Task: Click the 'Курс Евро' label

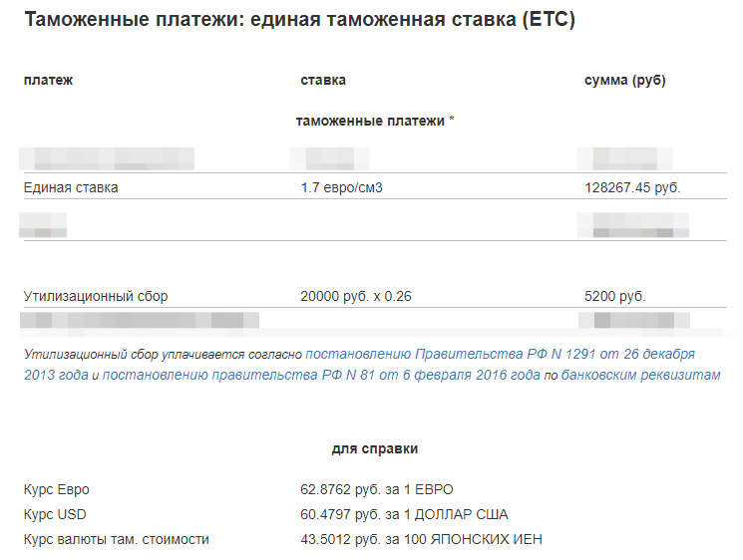Action: point(57,489)
